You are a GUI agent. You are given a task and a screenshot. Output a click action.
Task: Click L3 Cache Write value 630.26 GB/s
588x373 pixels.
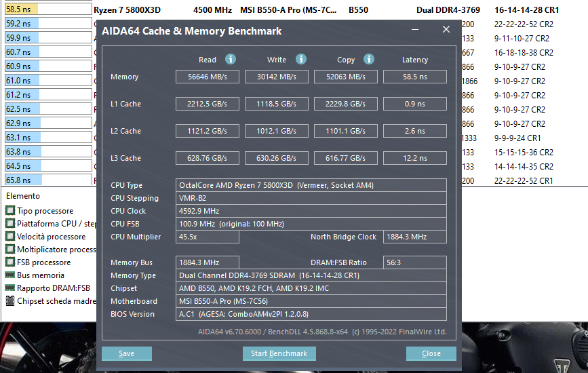[x=277, y=158]
